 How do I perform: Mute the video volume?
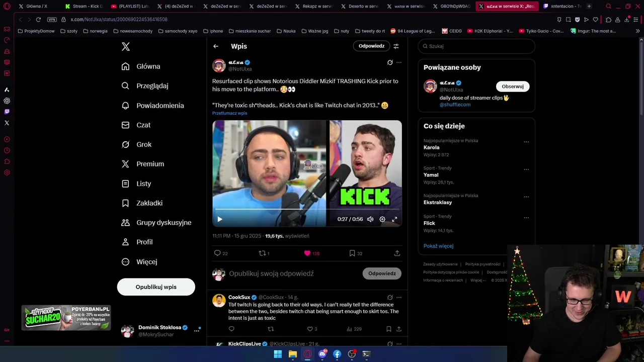coord(370,219)
